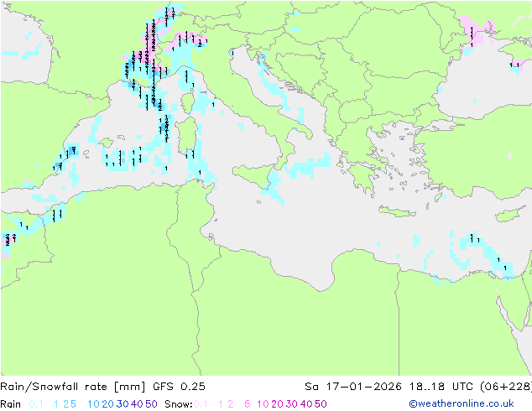Select the Snow legend value 50

(321, 404)
